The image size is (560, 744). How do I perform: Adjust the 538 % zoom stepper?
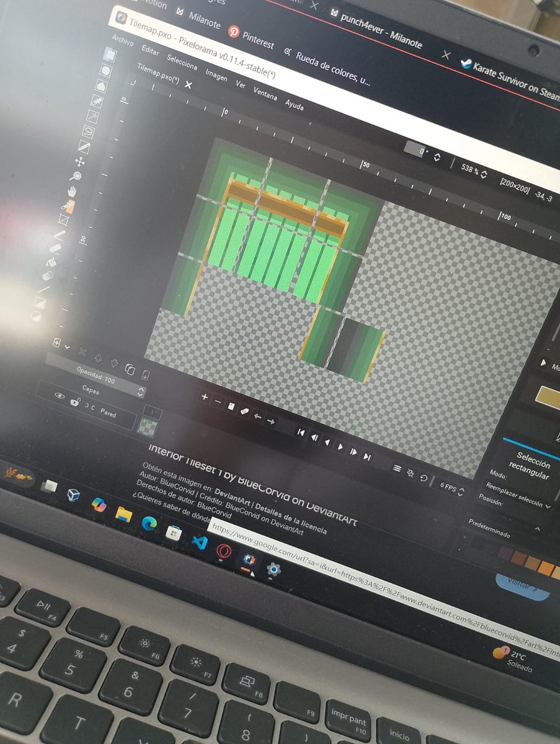483,174
